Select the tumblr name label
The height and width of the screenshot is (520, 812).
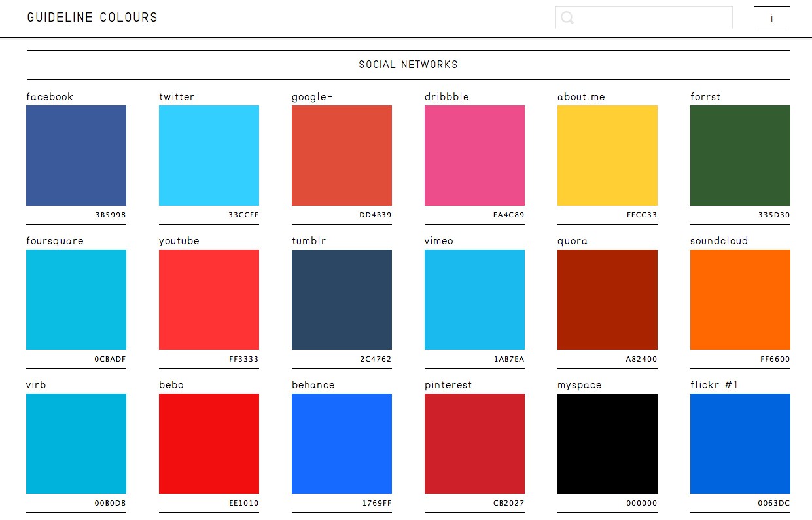309,241
